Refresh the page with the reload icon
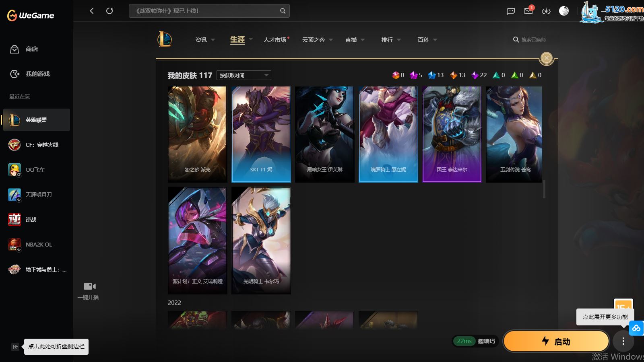Image resolution: width=644 pixels, height=362 pixels. (109, 11)
